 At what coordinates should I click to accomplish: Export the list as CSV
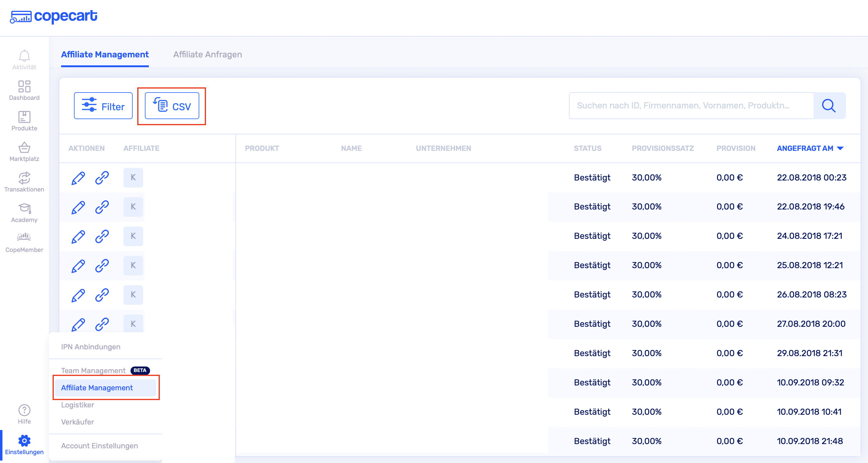tap(172, 106)
